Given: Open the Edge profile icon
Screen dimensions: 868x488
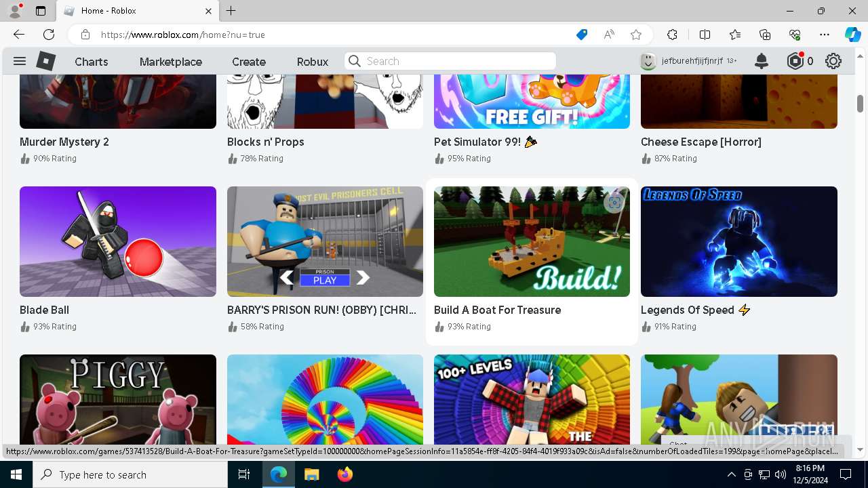Looking at the screenshot, I should [x=15, y=11].
